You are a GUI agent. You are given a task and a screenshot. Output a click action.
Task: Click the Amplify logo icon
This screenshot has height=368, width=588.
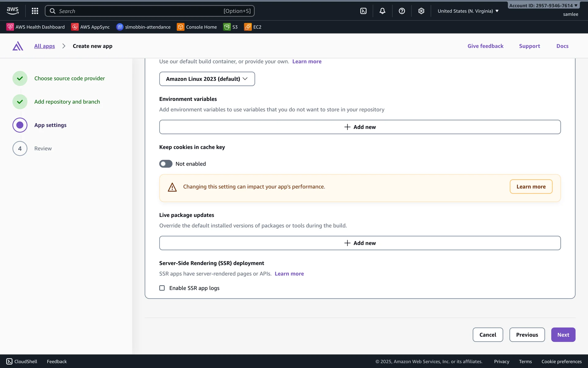coord(18,46)
